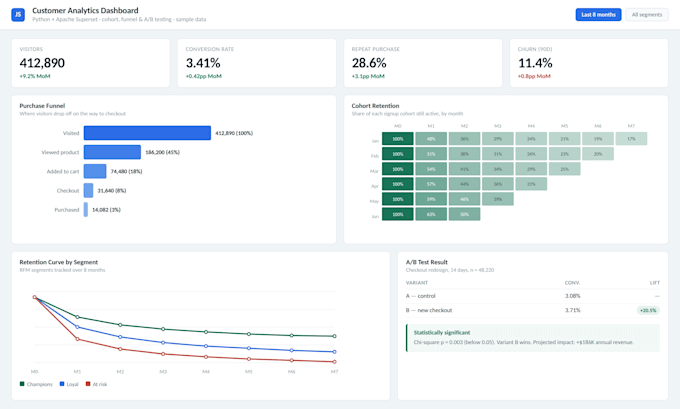Viewport: 680px width, 409px height.
Task: Click the Jan M0 100% cohort cell
Action: pyautogui.click(x=398, y=139)
